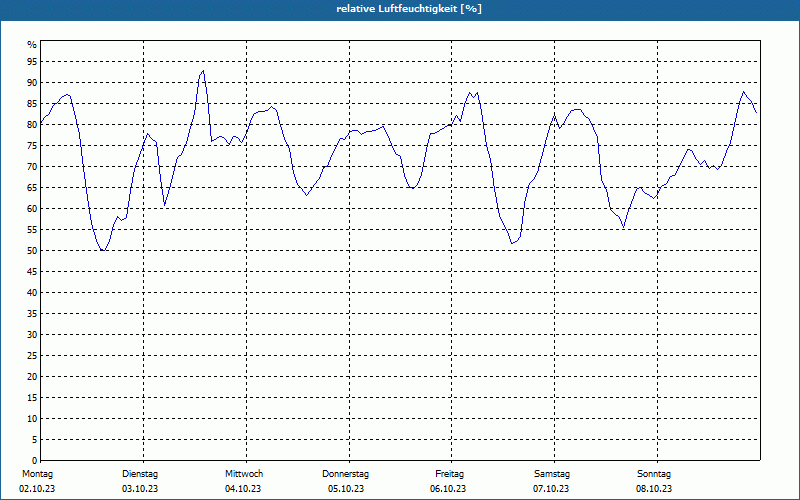This screenshot has width=800, height=500.
Task: Click the 95 value on the y-axis
Action: (32, 62)
